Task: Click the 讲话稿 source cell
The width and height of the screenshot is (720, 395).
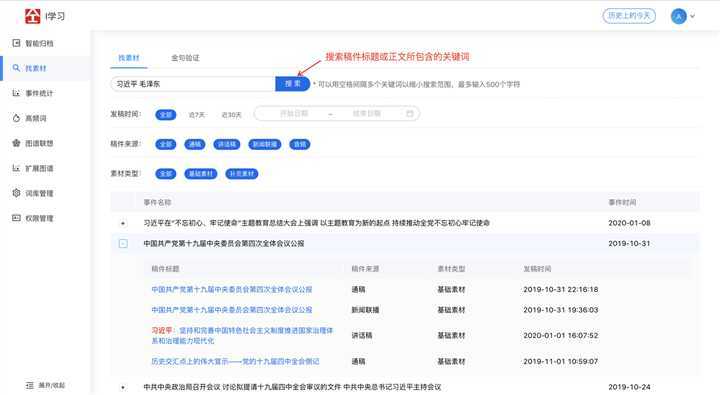Action: tap(362, 335)
